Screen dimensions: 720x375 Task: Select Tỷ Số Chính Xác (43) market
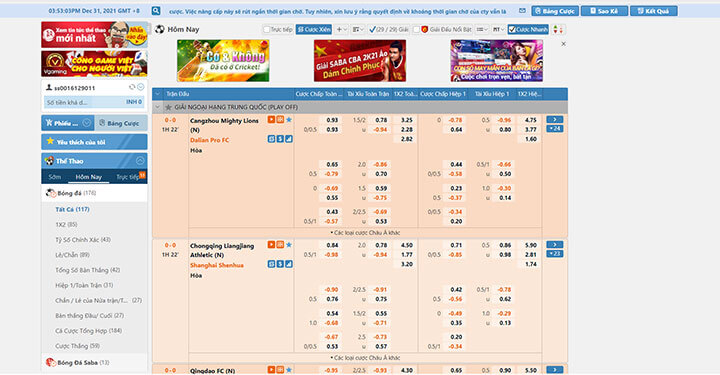(x=83, y=240)
